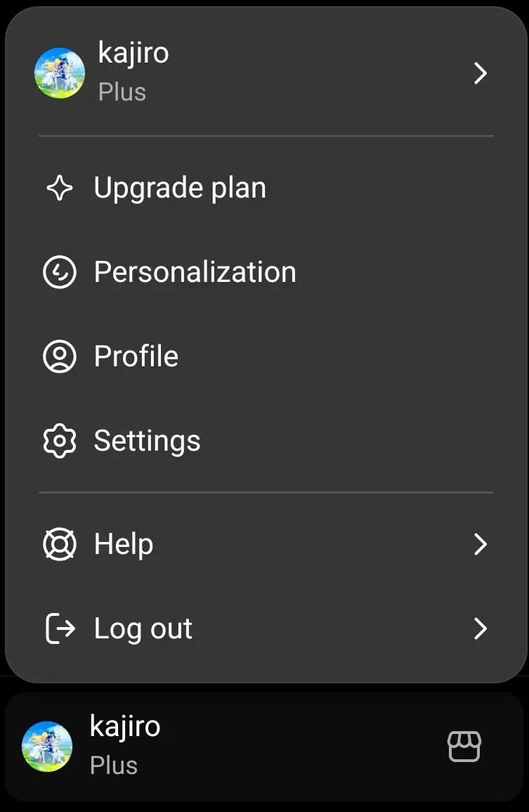529x812 pixels.
Task: Choose the Log out text label
Action: [x=143, y=630]
